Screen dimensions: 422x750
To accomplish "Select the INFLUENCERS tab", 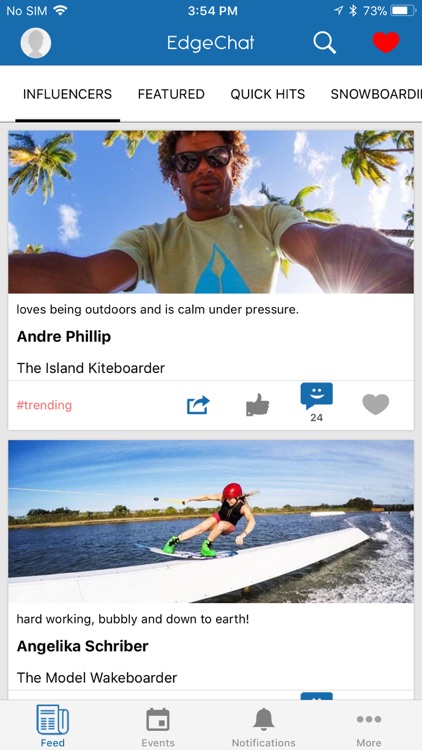I will coord(67,94).
